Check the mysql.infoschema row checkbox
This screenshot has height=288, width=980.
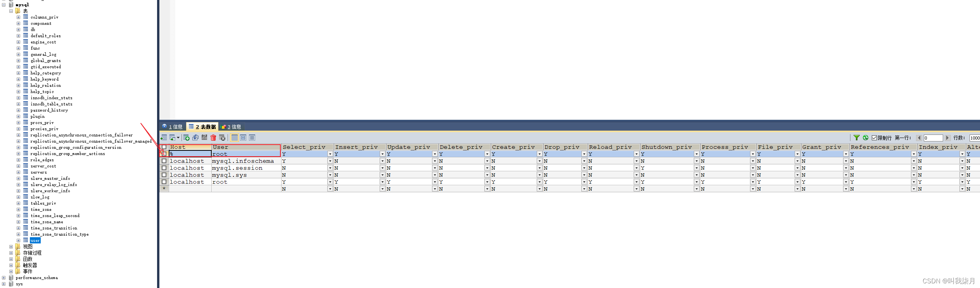164,161
